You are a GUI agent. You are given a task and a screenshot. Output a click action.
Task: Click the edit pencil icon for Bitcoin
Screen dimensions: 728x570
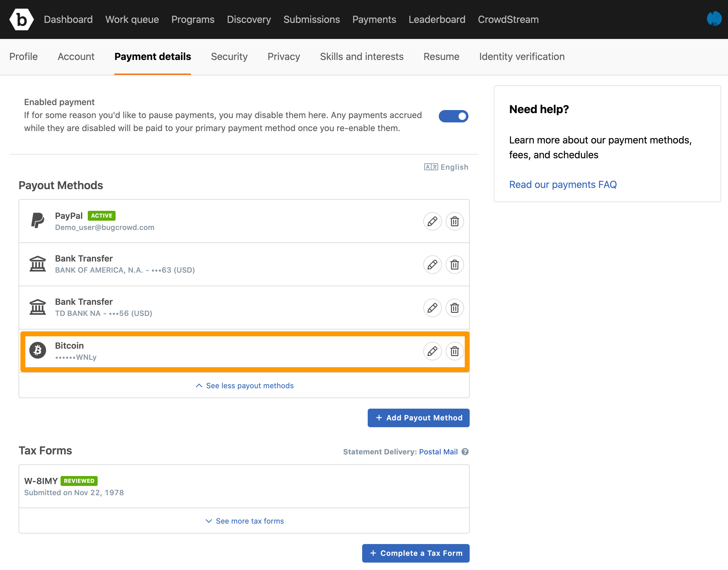coord(432,351)
